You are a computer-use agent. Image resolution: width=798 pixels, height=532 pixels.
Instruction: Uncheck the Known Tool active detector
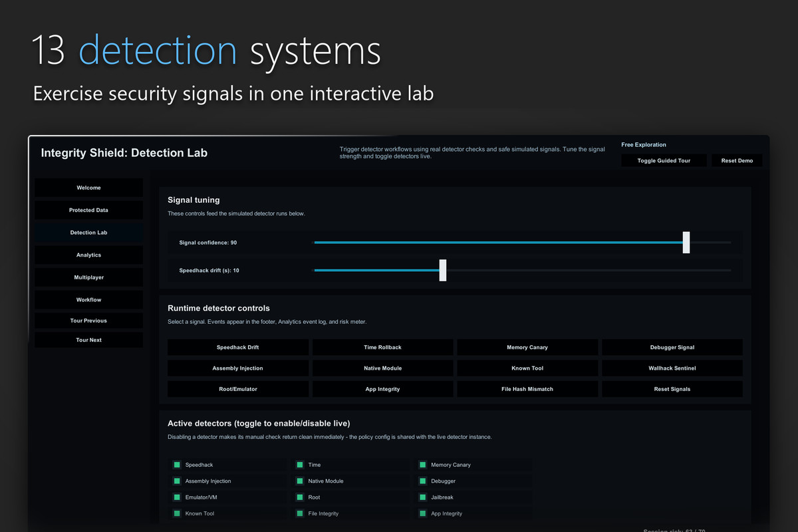pos(177,513)
